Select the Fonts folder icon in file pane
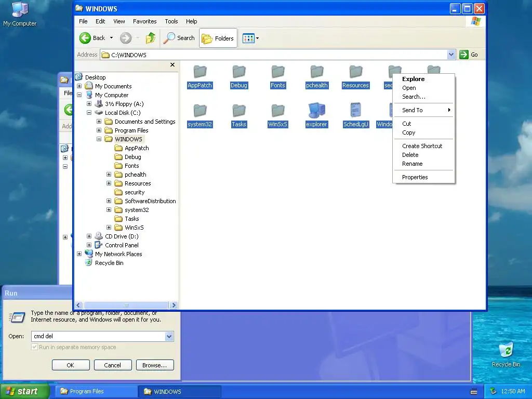The height and width of the screenshot is (399, 532). click(278, 72)
